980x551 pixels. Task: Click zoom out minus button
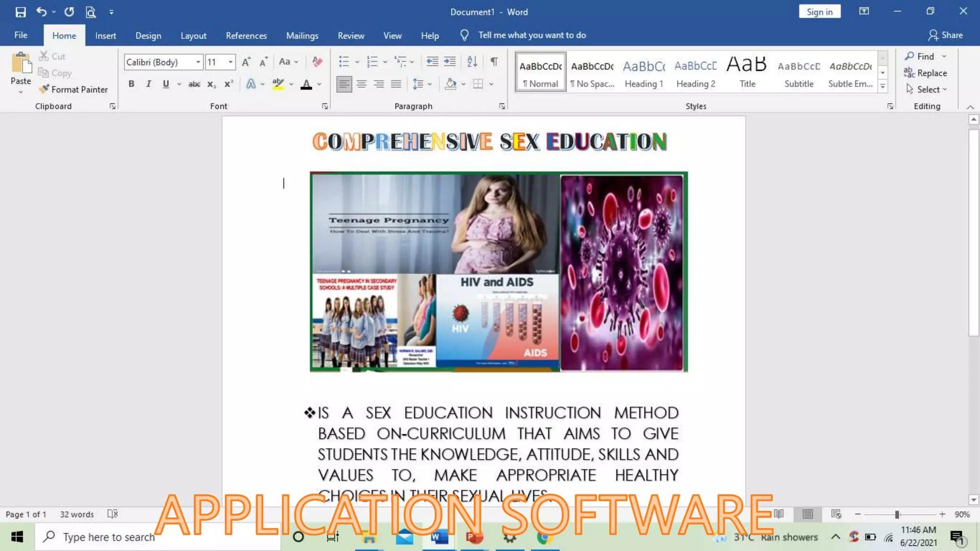(x=858, y=514)
